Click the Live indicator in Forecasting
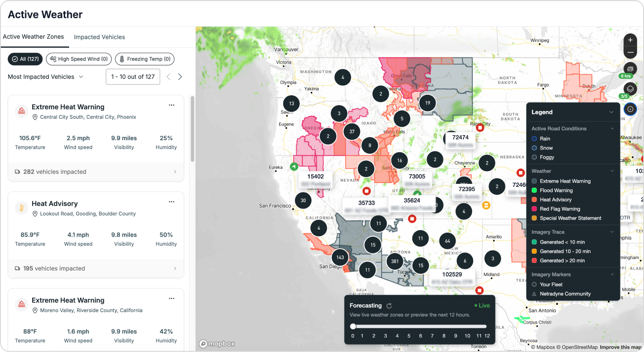This screenshot has width=644, height=352. [482, 306]
